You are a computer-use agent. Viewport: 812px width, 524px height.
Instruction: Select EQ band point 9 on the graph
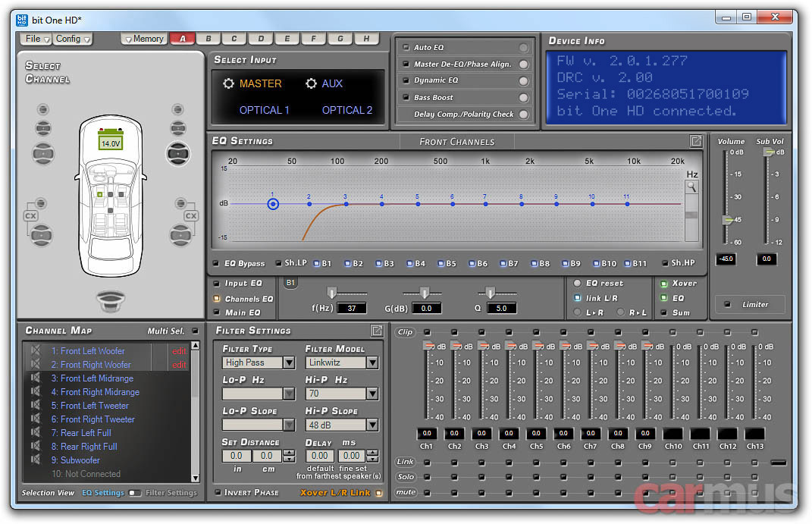pyautogui.click(x=556, y=204)
